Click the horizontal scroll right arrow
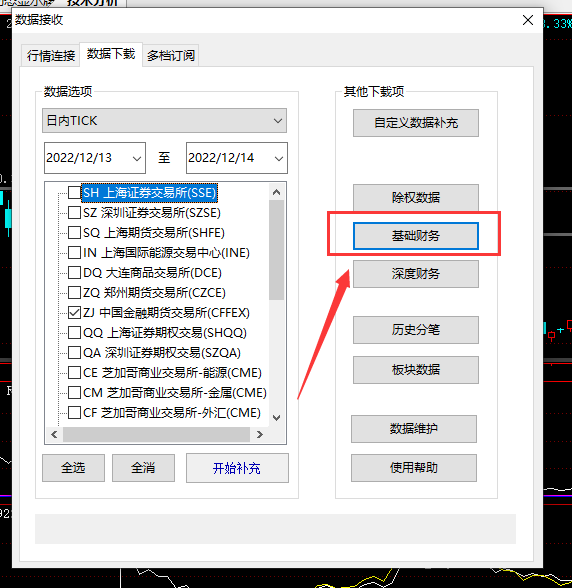Viewport: 572px width, 588px height. coord(260,435)
